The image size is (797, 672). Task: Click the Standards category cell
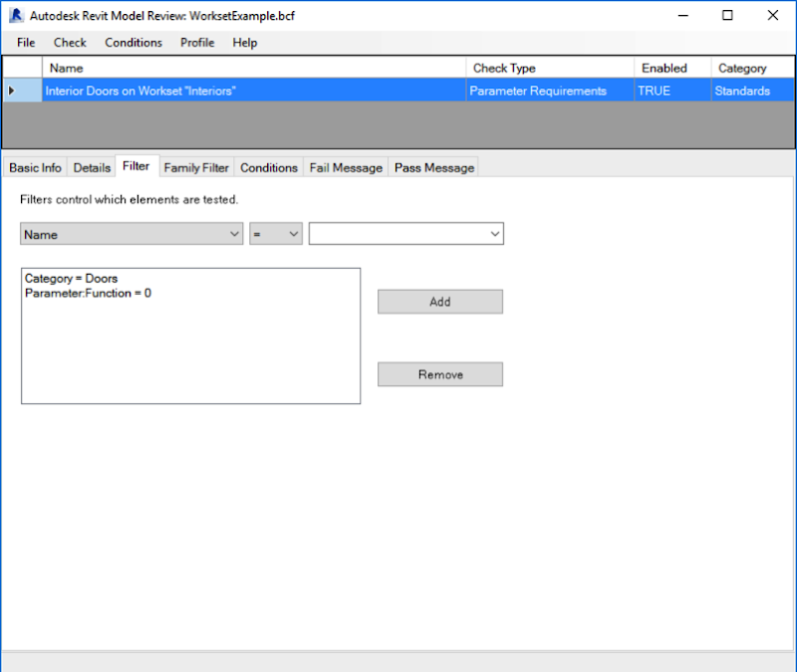(x=753, y=91)
